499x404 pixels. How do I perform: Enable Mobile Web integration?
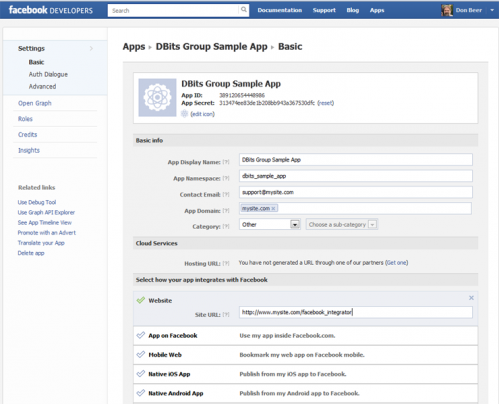coord(141,354)
